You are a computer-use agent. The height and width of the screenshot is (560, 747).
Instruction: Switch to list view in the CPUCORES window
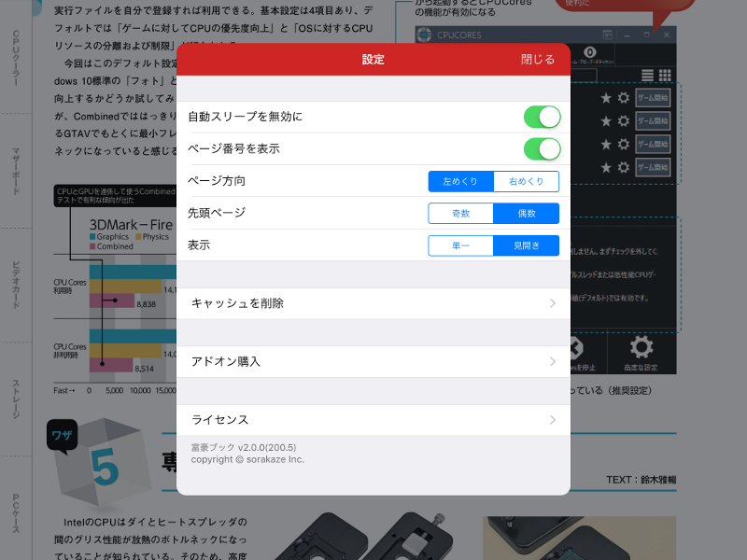647,75
